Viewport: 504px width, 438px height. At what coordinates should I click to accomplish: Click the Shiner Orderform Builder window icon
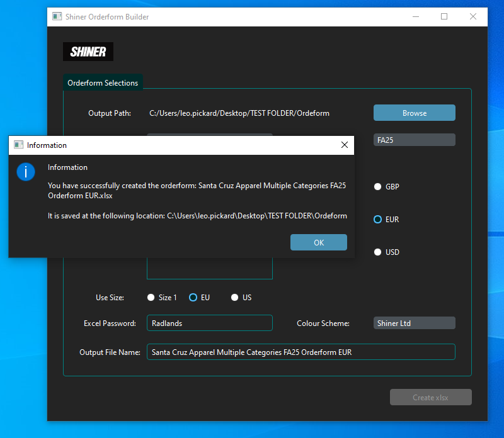tap(57, 17)
